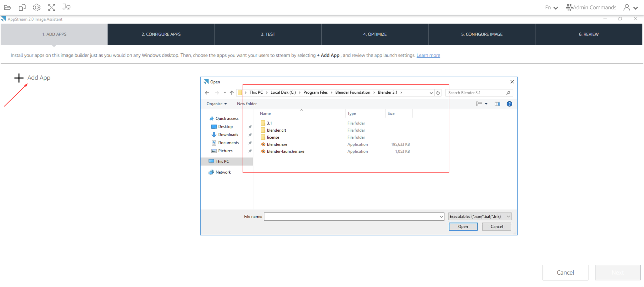
Task: Click the preview pane icon in dialog toolbar
Action: pos(497,103)
